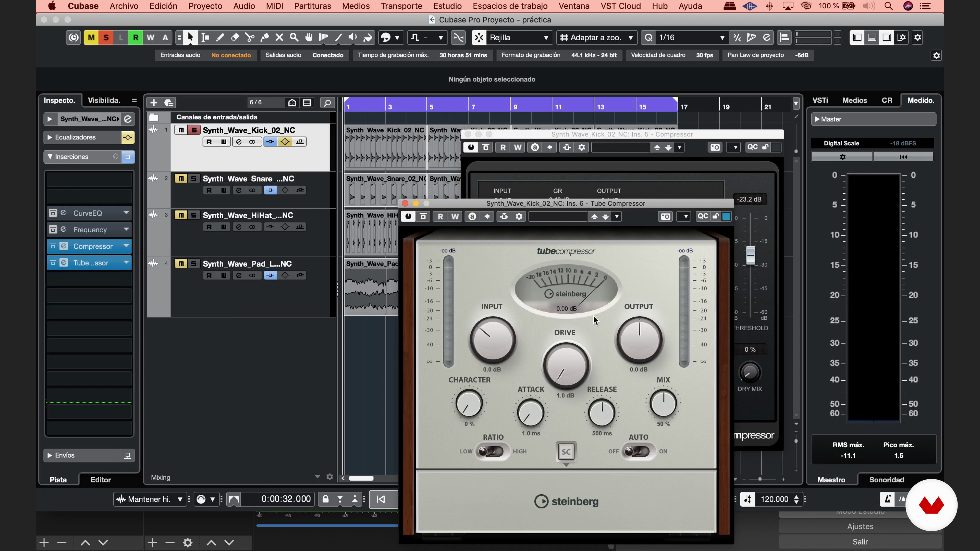Screen dimensions: 980x551
Task: Switch to the Visibilida. tab
Action: coord(104,101)
